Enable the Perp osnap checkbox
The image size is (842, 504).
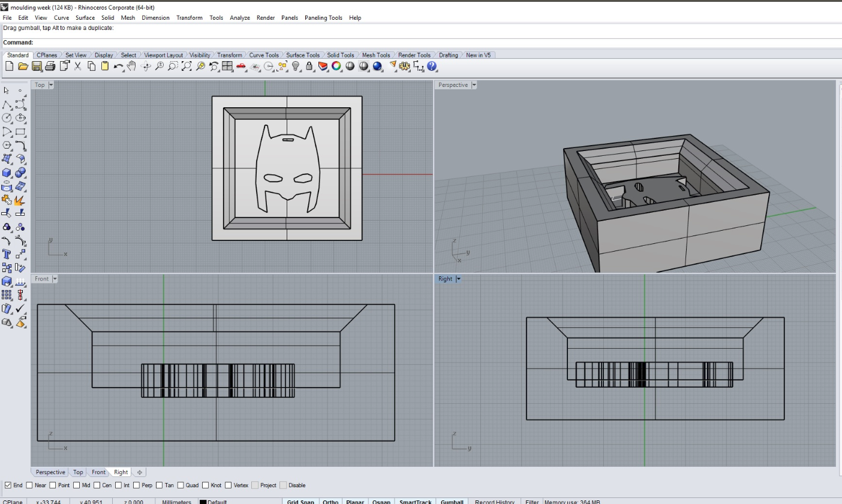coord(137,485)
